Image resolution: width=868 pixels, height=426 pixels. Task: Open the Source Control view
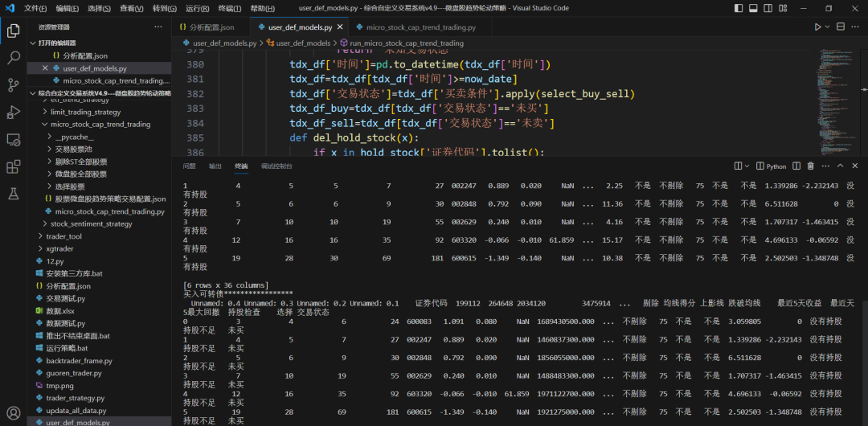click(14, 84)
